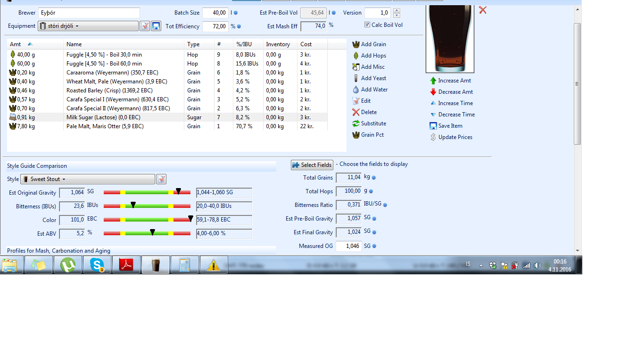Screen dimensions: 644x362
Task: Click the Add Hops icon
Action: (x=356, y=56)
